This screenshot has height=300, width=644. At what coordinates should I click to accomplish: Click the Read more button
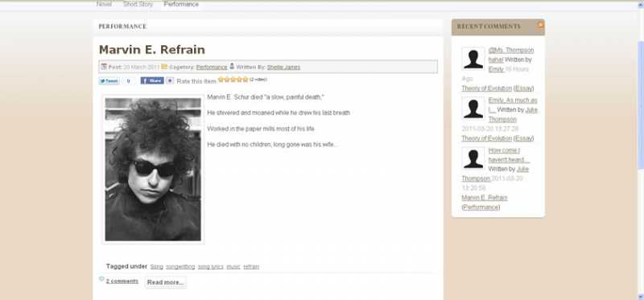[166, 282]
